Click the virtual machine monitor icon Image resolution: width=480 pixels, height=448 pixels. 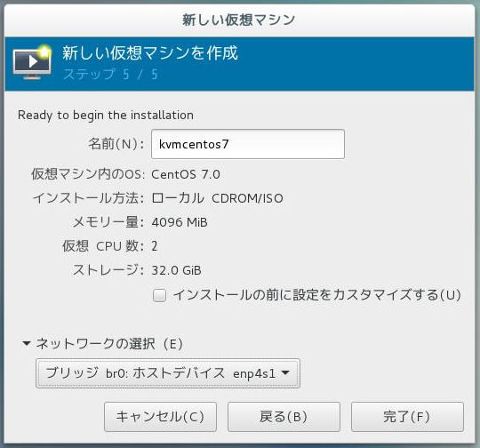(32, 62)
